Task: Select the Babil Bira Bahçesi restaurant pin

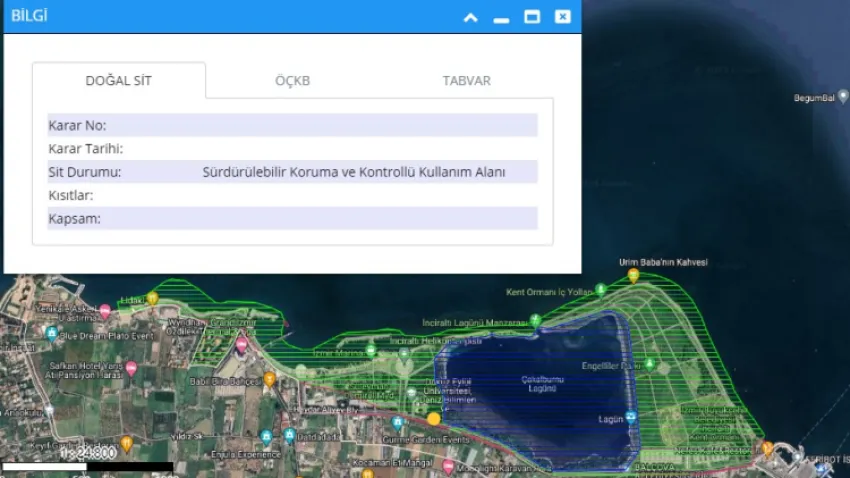Action: (x=269, y=380)
